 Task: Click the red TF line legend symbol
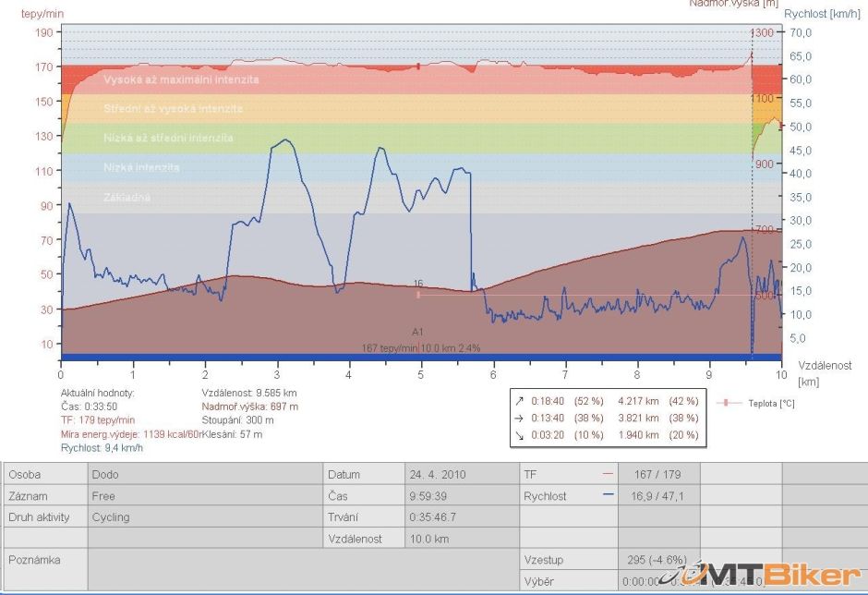(x=608, y=474)
